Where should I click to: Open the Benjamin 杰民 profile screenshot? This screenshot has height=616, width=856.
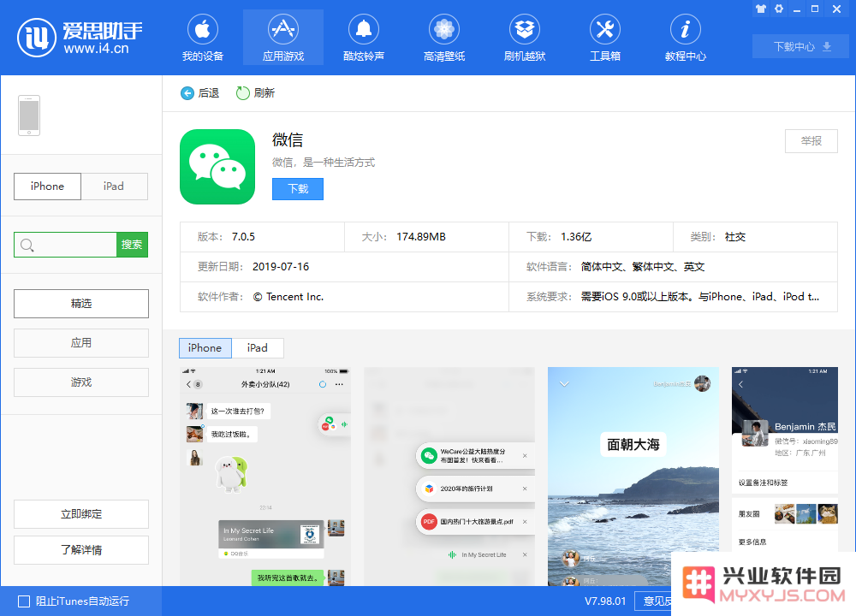coord(784,459)
